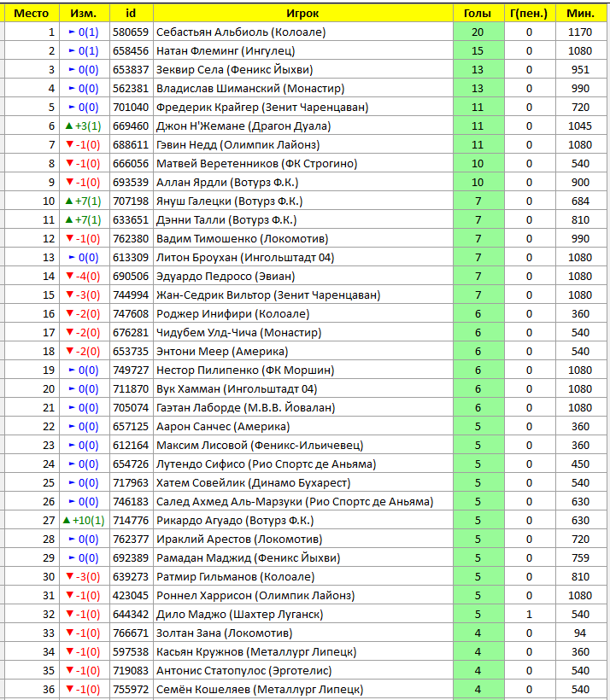
Task: Click the red down arrow for Ратмир Гильманов
Action: tap(69, 577)
